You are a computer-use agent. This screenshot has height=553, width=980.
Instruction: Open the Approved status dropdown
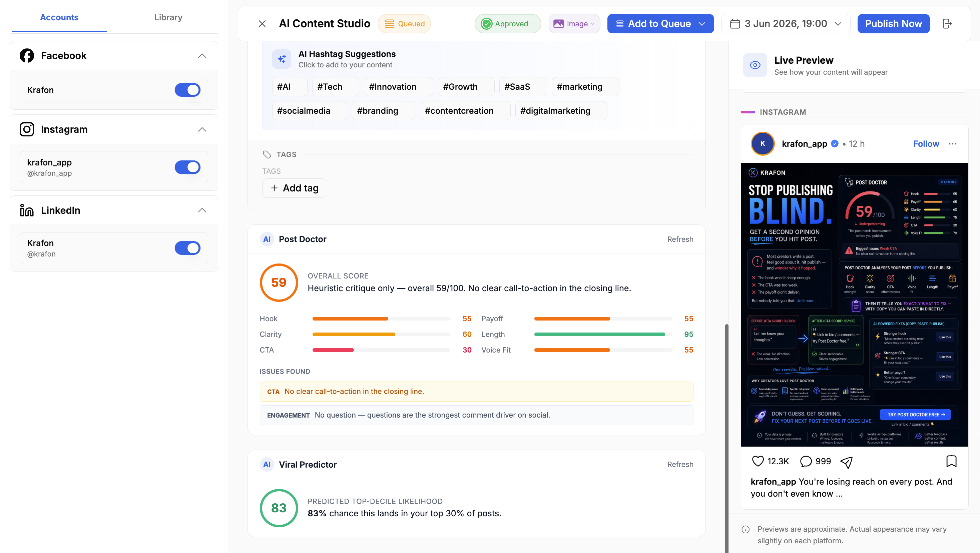click(507, 24)
